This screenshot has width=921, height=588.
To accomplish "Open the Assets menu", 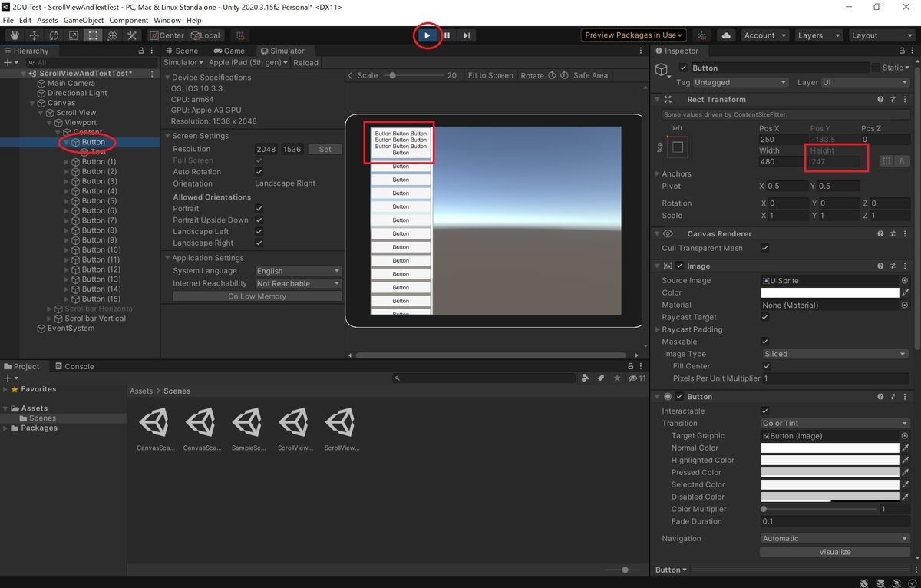I will 48,20.
